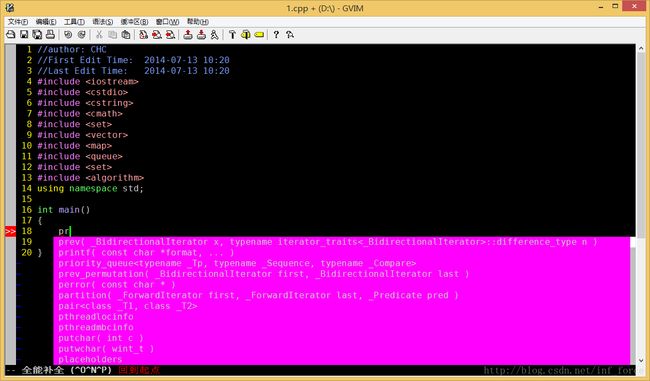
Task: Choose priority_queue completion entry
Action: pos(342,264)
